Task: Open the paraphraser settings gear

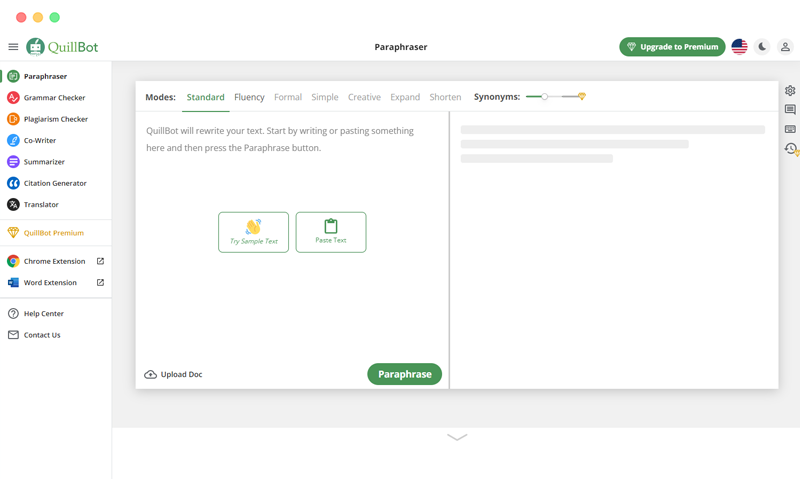Action: pos(790,91)
